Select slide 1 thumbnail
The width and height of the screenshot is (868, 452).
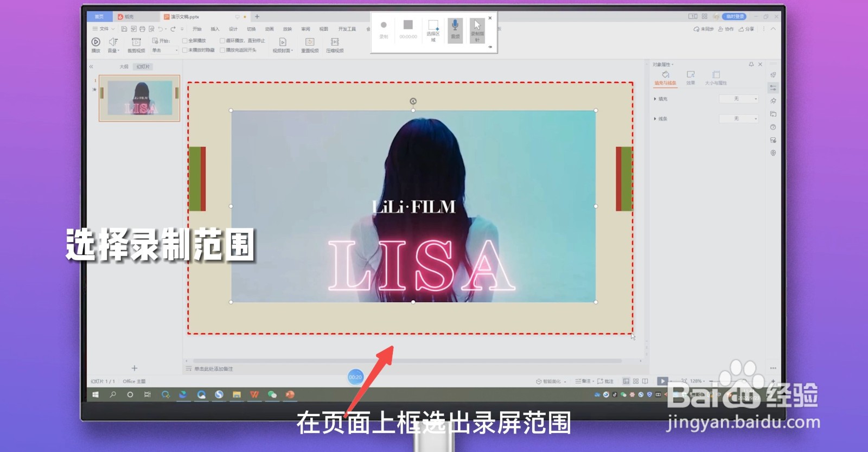[x=139, y=98]
